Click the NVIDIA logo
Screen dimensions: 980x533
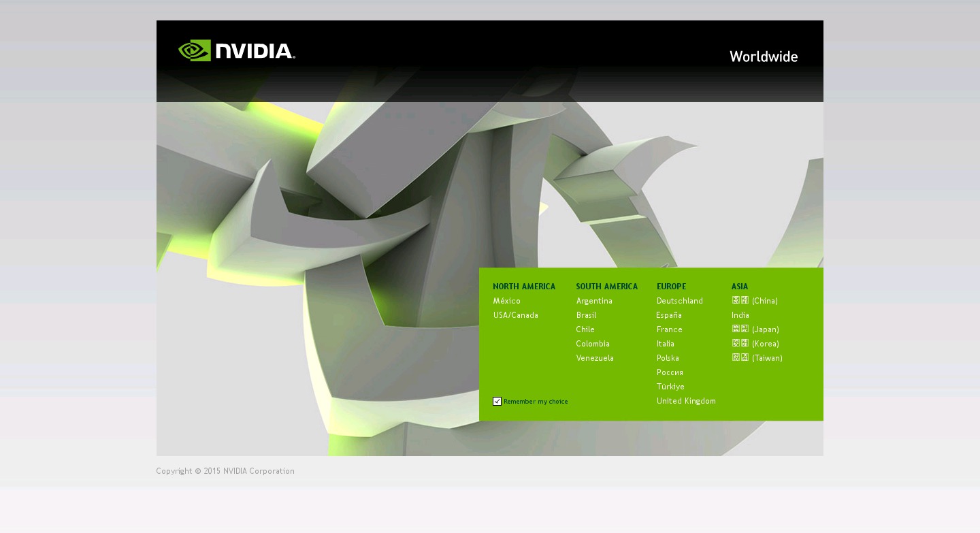[x=236, y=51]
